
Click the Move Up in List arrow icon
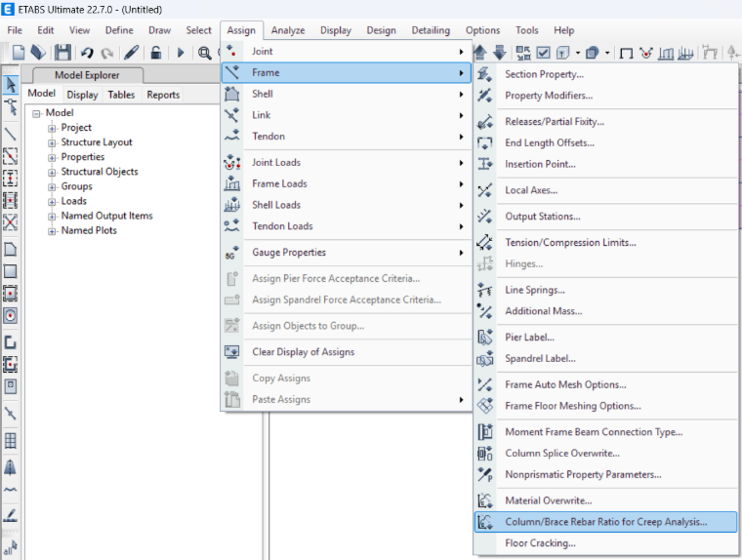click(x=479, y=52)
